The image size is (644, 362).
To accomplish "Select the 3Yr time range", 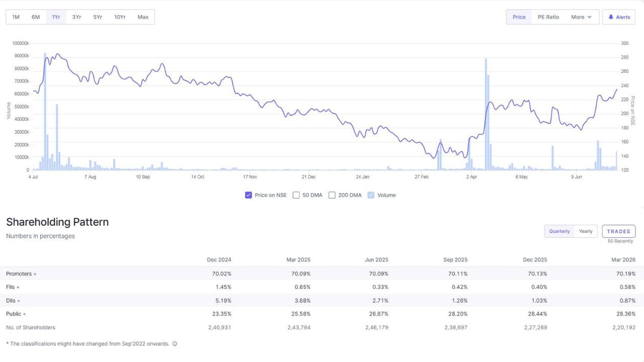I will coord(76,17).
